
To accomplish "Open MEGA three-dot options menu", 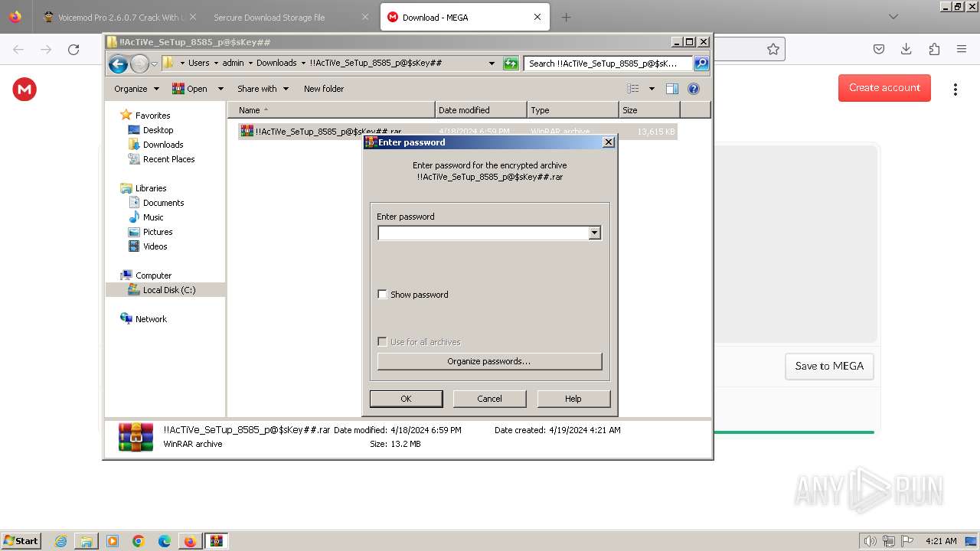I will pyautogui.click(x=955, y=90).
